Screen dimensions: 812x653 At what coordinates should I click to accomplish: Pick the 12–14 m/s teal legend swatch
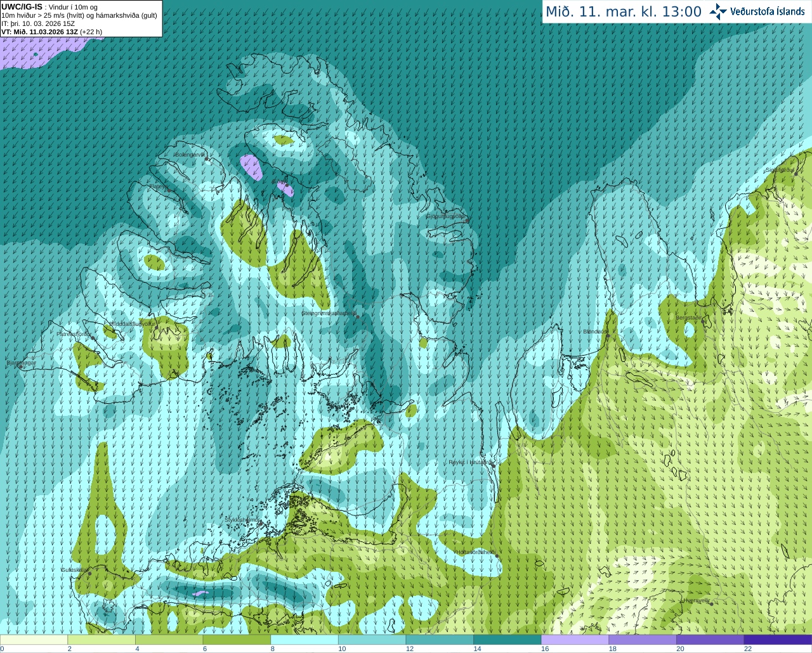[x=440, y=640]
